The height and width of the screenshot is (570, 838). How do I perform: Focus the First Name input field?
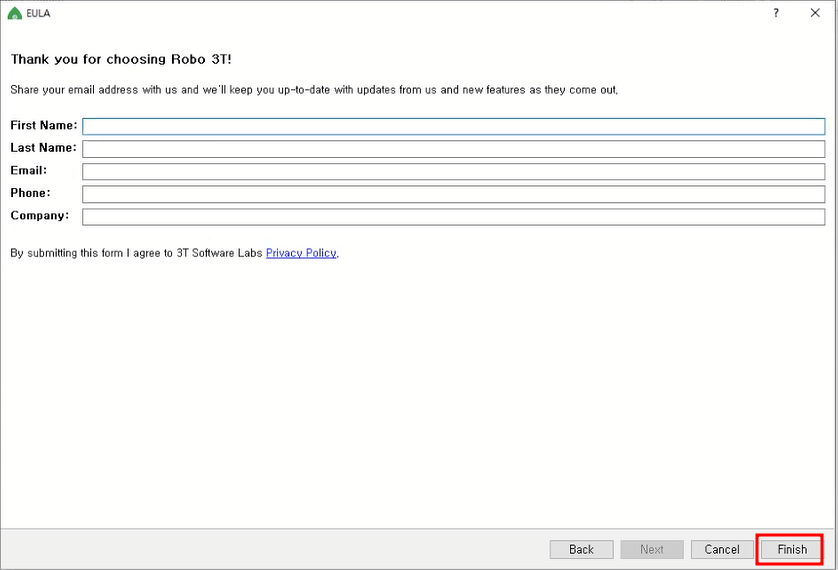pos(454,127)
